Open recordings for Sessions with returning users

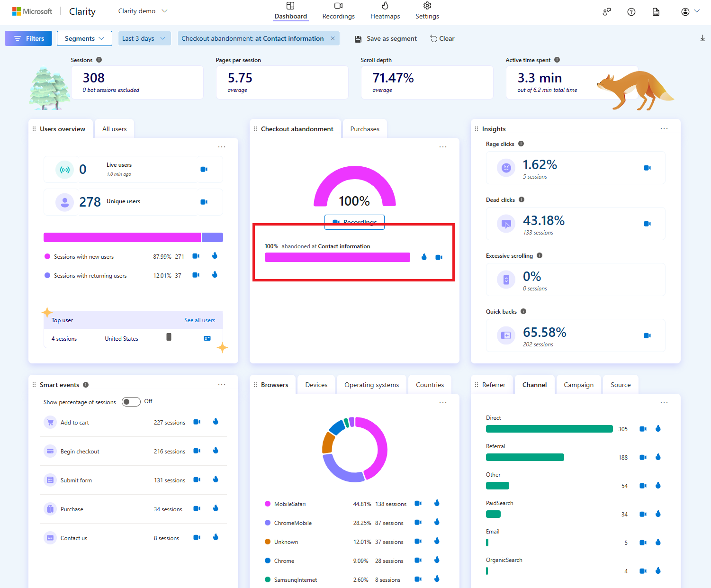click(x=196, y=275)
